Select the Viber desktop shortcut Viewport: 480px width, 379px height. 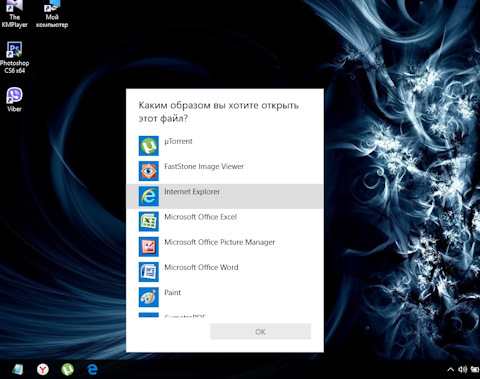(14, 99)
